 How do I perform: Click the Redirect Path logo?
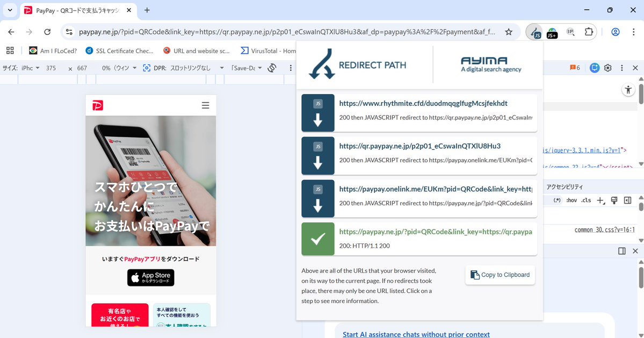tap(357, 64)
